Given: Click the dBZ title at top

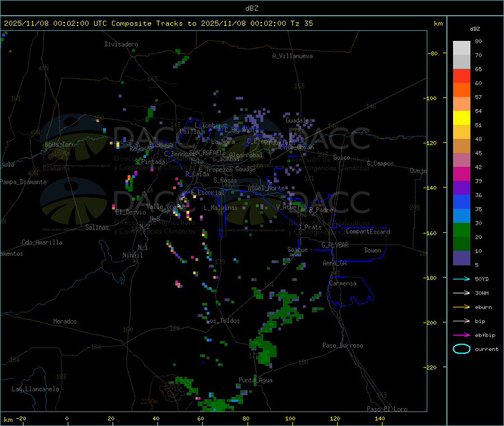Looking at the screenshot, I should coord(251,8).
